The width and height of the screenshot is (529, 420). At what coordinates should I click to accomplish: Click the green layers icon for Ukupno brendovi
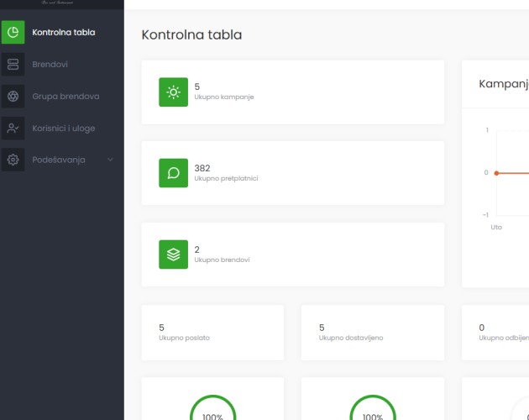coord(174,255)
